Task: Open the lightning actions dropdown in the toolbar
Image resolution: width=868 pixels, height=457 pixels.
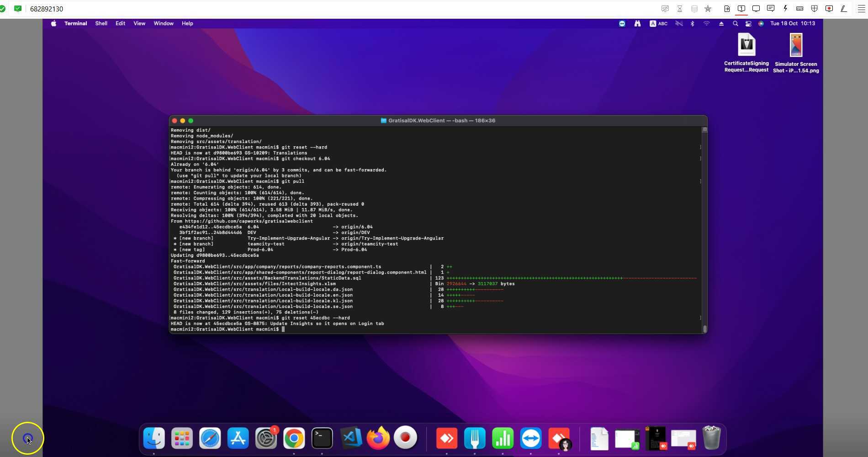Action: tap(785, 8)
